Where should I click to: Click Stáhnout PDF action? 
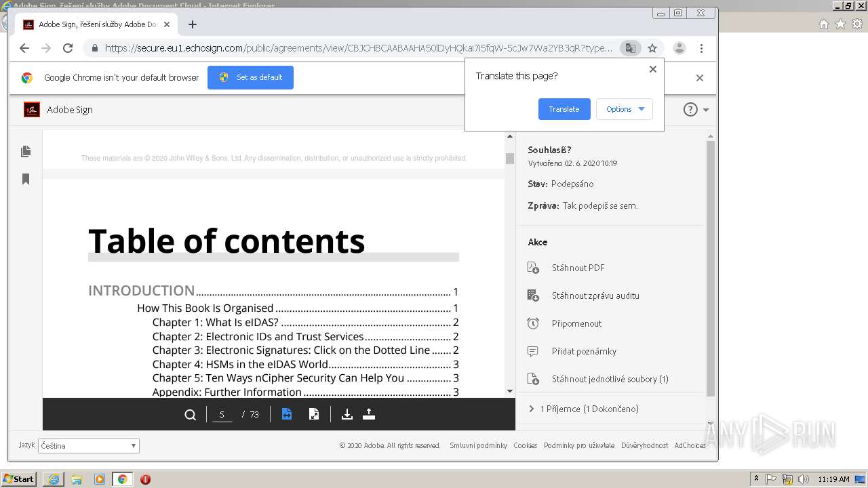(578, 268)
